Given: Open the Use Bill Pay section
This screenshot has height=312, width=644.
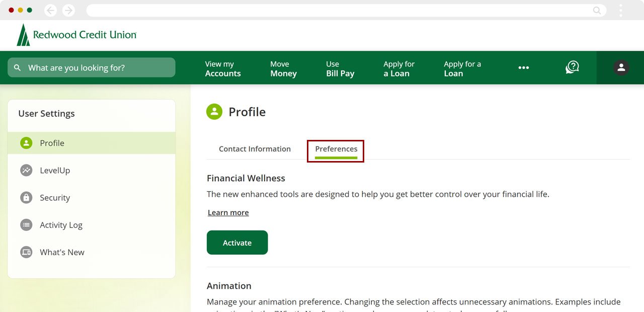Looking at the screenshot, I should [340, 68].
